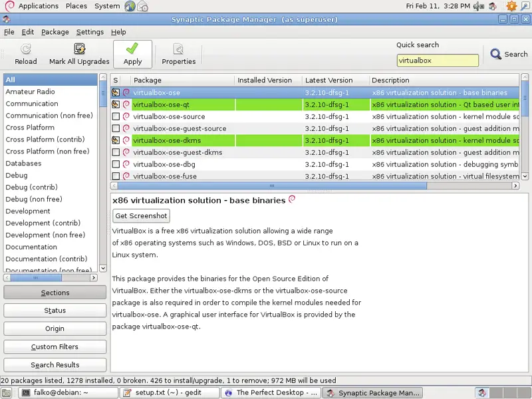Toggle the status box for virtualbox-ose-dkms

[x=116, y=140]
